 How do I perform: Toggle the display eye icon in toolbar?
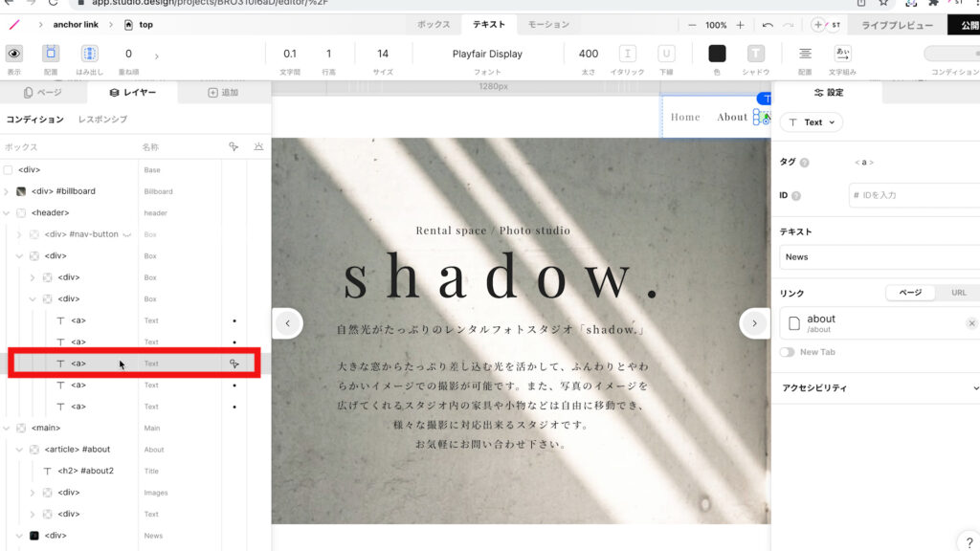[13, 54]
